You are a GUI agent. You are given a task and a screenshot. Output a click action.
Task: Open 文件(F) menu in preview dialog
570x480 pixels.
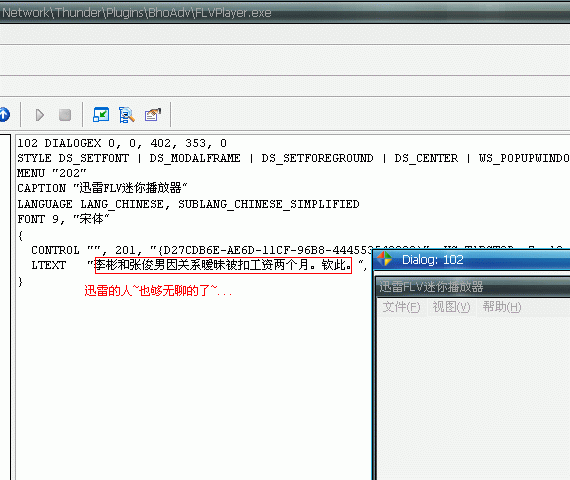pyautogui.click(x=401, y=307)
